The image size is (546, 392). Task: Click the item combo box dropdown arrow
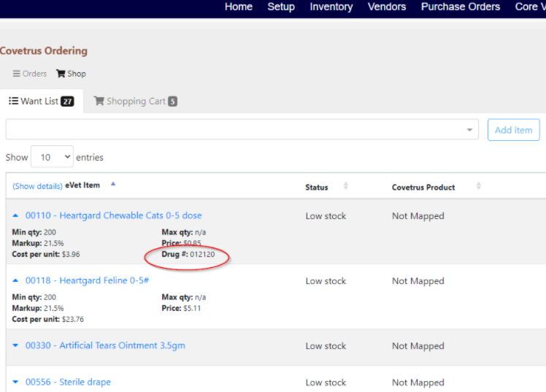[469, 130]
